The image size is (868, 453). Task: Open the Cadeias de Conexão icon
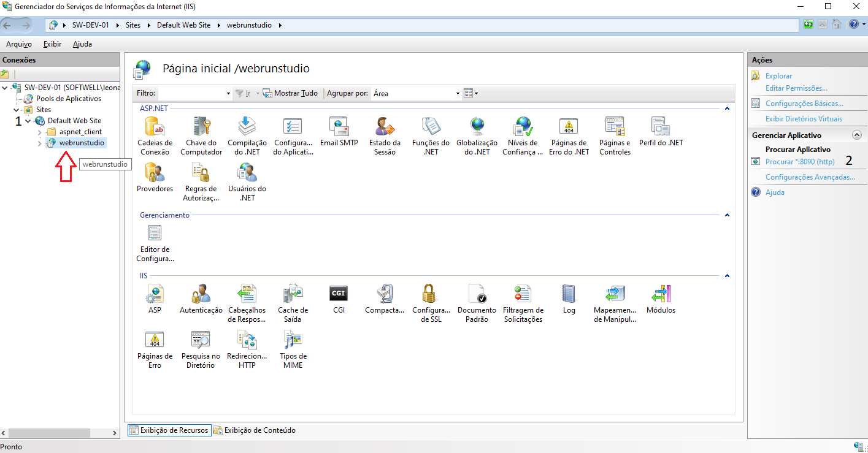pos(155,127)
